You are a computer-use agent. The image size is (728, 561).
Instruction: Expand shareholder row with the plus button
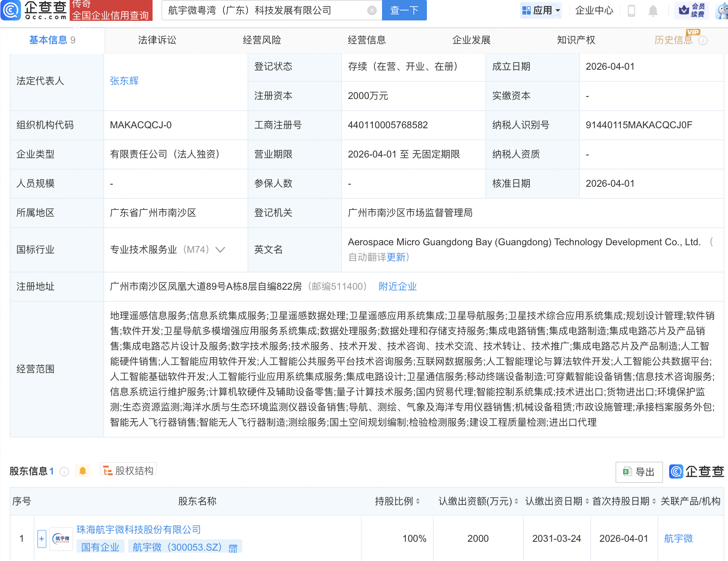(41, 539)
